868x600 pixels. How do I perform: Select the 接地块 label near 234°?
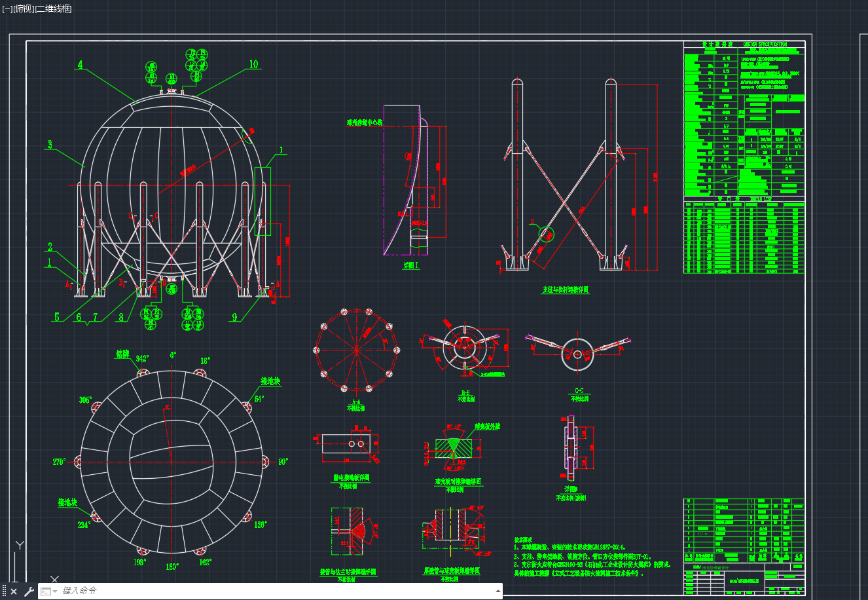tap(67, 503)
